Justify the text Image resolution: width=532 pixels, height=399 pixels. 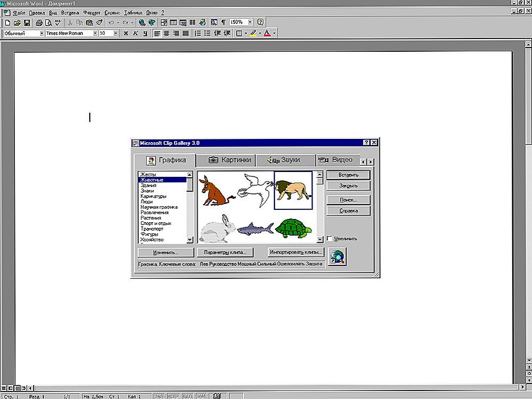[185, 33]
